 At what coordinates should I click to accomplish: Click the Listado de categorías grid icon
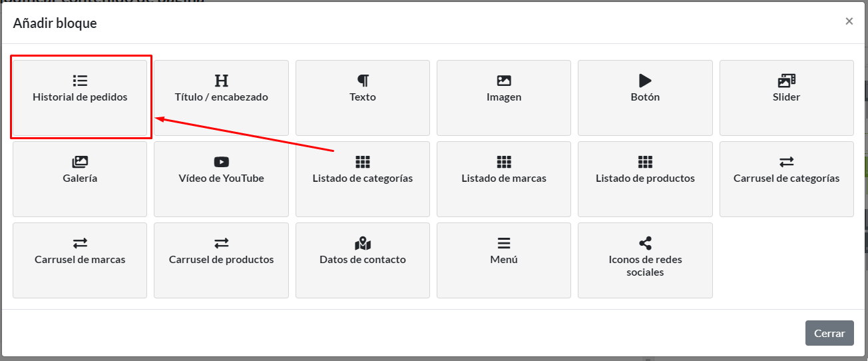[x=363, y=162]
